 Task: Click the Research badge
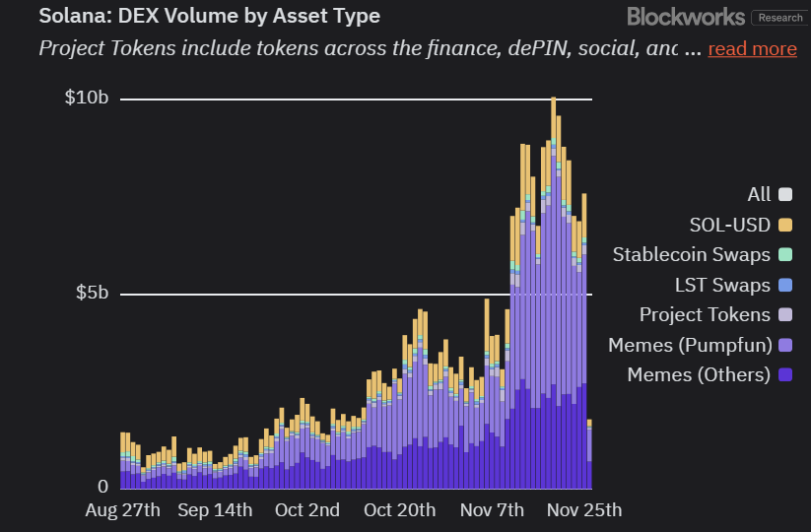click(x=780, y=18)
